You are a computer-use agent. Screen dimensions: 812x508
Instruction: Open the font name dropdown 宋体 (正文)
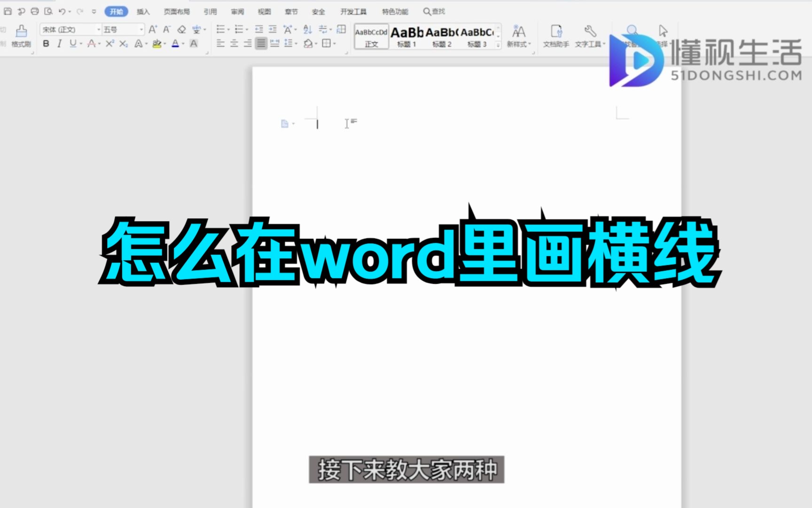point(99,30)
